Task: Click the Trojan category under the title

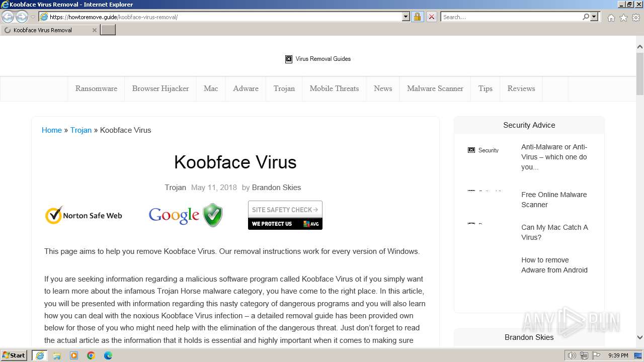Action: point(175,188)
